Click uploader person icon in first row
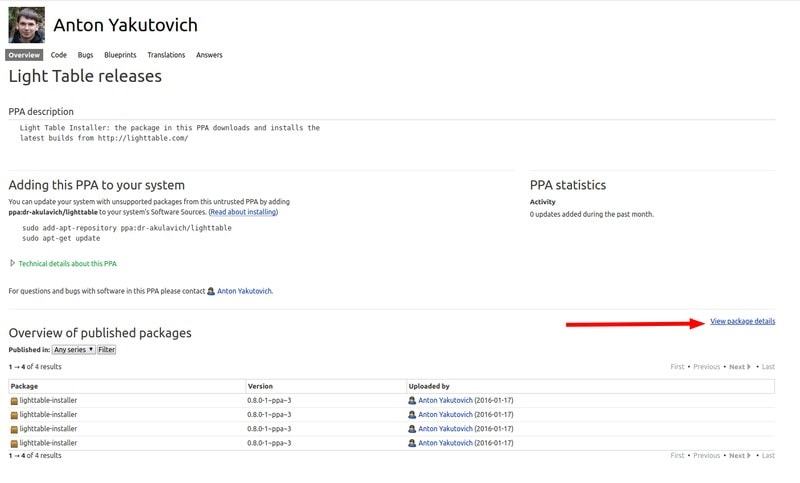800x483 pixels. (x=412, y=401)
